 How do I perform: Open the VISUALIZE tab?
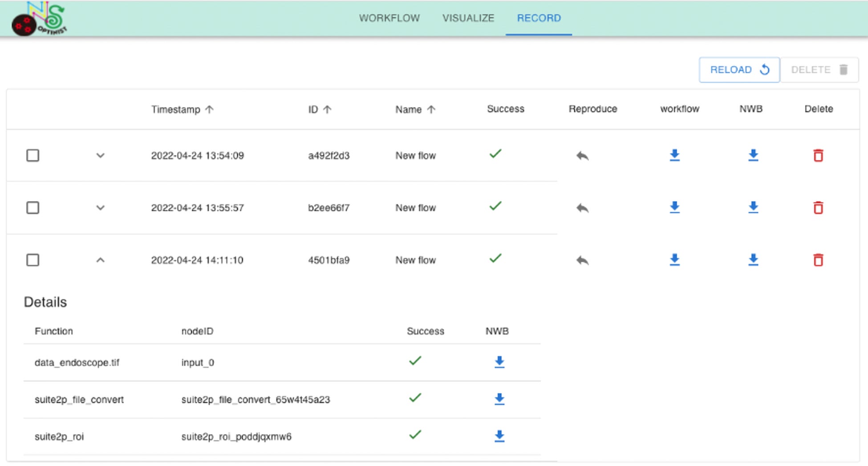coord(468,18)
